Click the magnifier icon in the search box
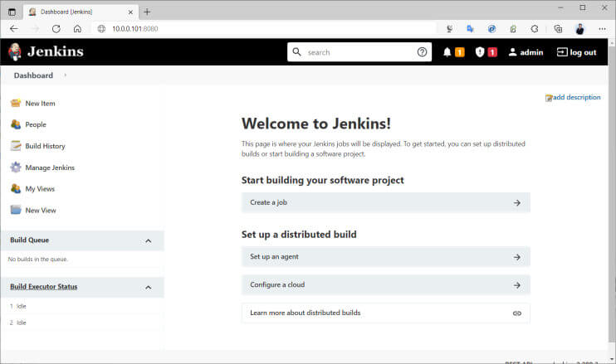 tap(297, 52)
